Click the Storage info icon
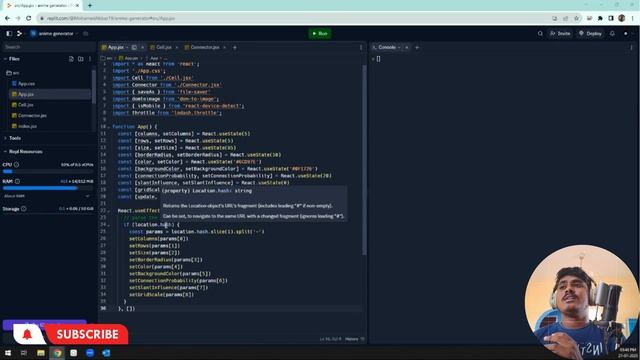 coord(24,209)
